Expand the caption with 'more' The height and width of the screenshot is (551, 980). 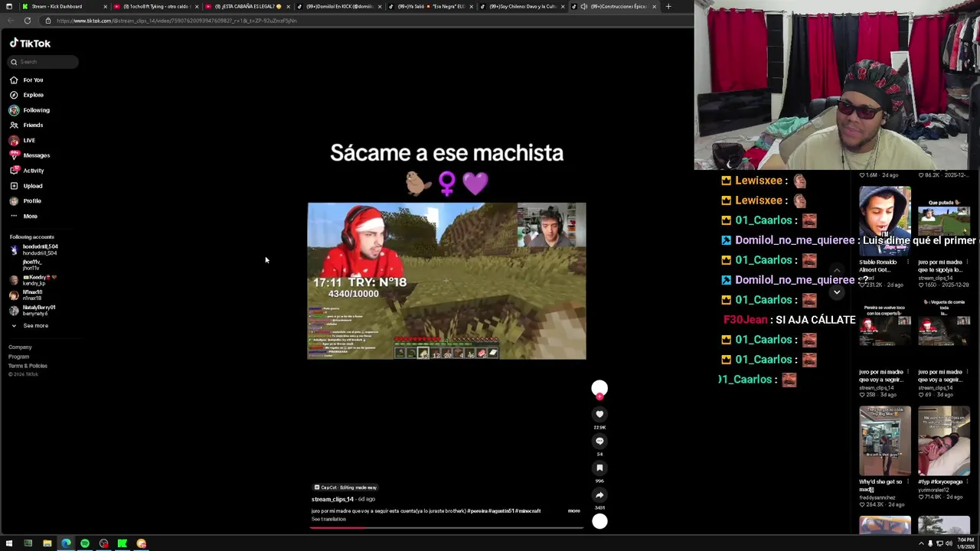click(x=573, y=510)
